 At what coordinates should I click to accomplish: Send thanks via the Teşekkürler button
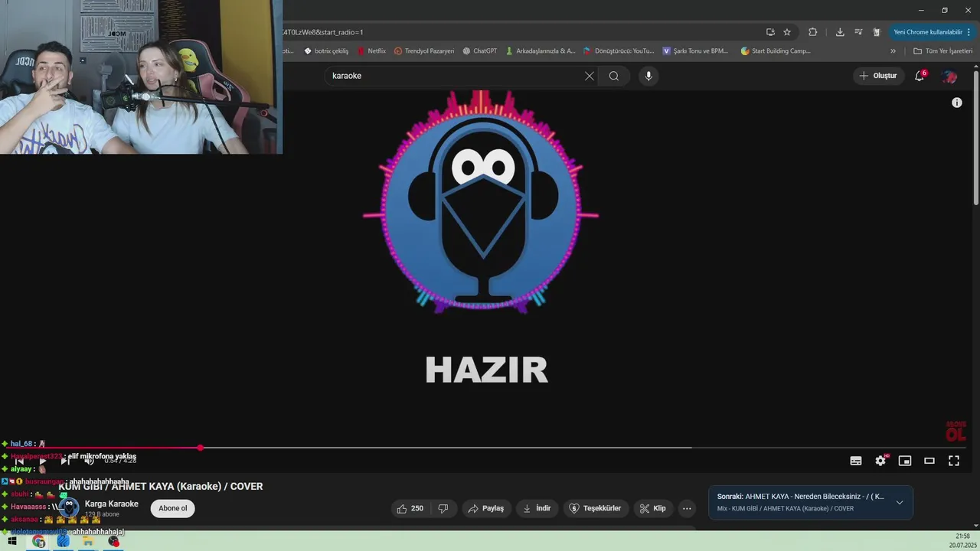pos(596,508)
